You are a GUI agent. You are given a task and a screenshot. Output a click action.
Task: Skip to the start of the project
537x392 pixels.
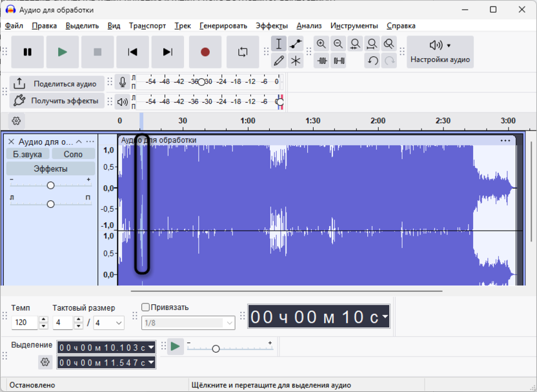click(132, 52)
